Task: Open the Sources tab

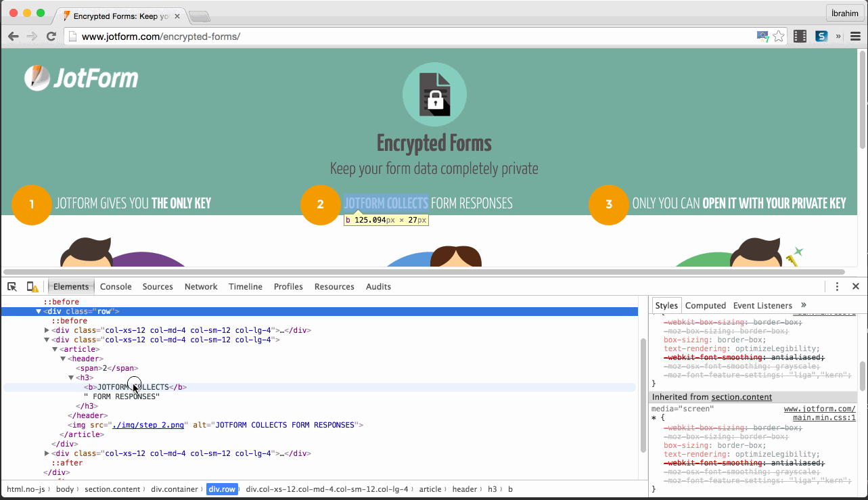Action: click(x=158, y=287)
